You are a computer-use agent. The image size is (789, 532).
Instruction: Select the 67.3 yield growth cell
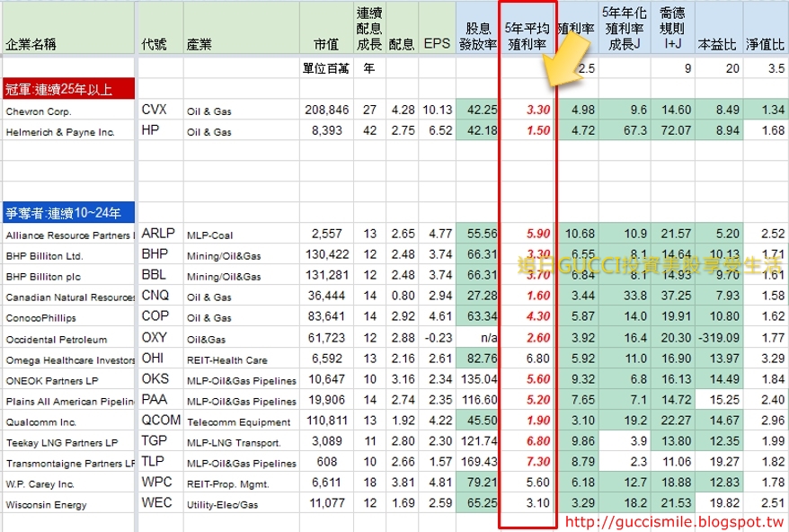(x=624, y=130)
